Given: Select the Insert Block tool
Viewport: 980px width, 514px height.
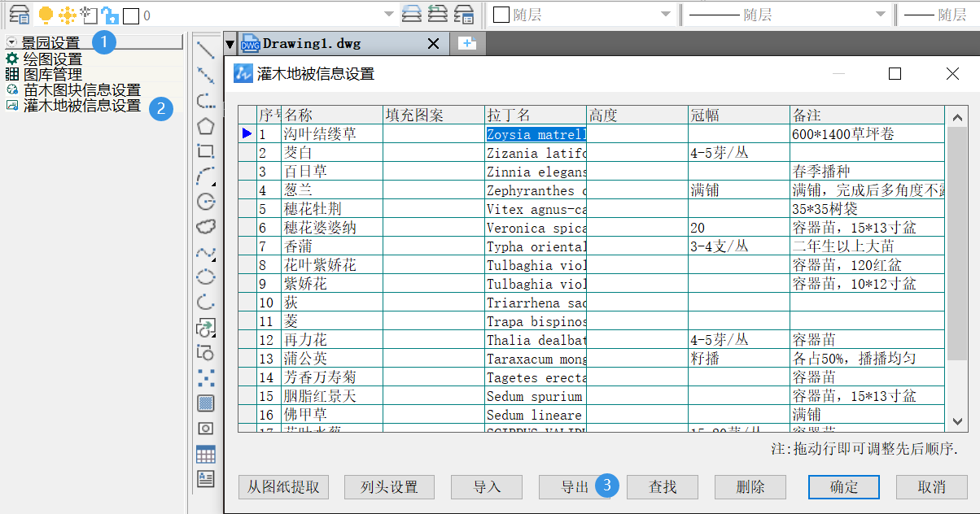Looking at the screenshot, I should point(206,328).
